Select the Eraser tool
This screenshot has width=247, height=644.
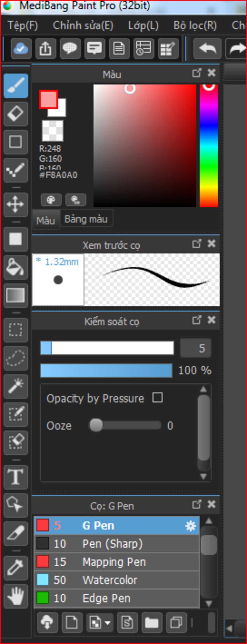click(16, 114)
